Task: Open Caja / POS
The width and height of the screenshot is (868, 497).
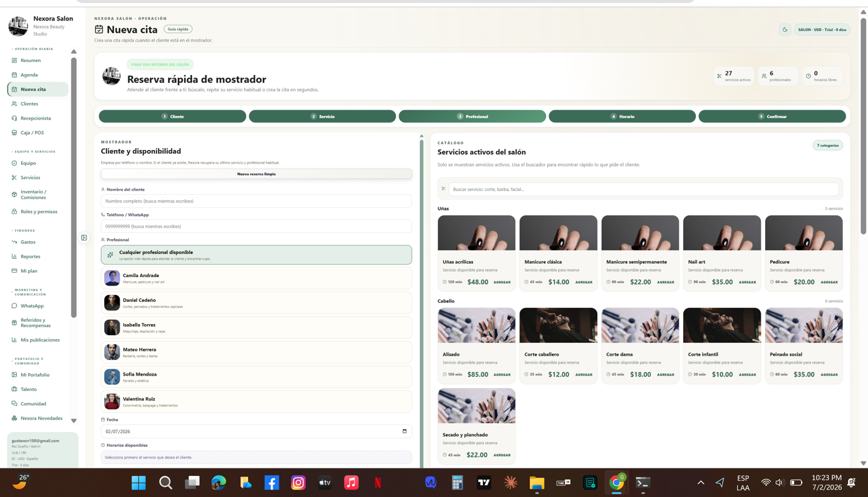Action: point(38,133)
